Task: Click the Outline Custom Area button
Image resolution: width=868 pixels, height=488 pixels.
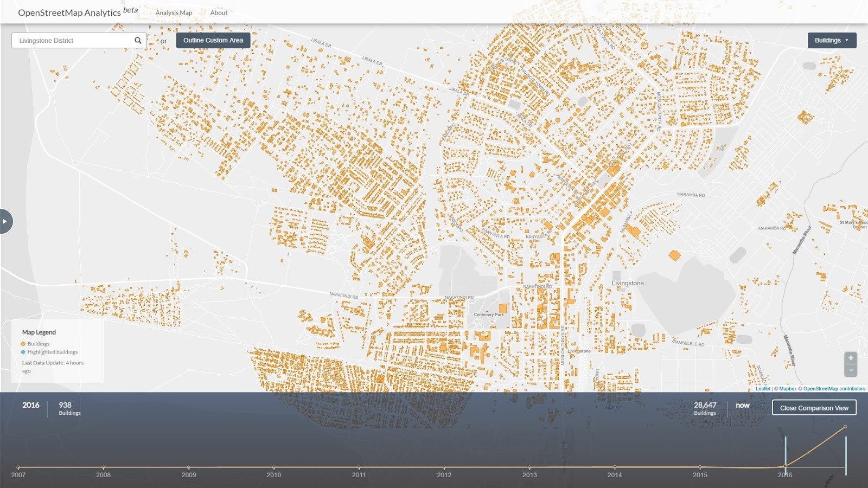Action: 213,40
